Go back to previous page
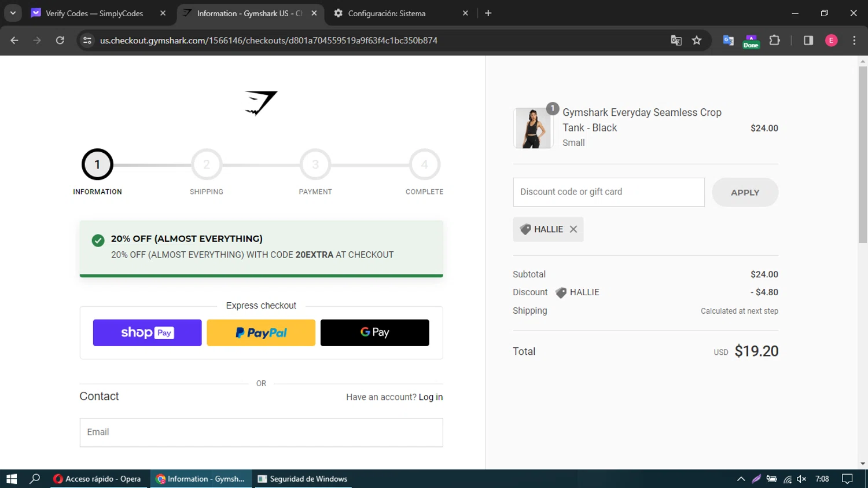868x488 pixels. (x=14, y=41)
